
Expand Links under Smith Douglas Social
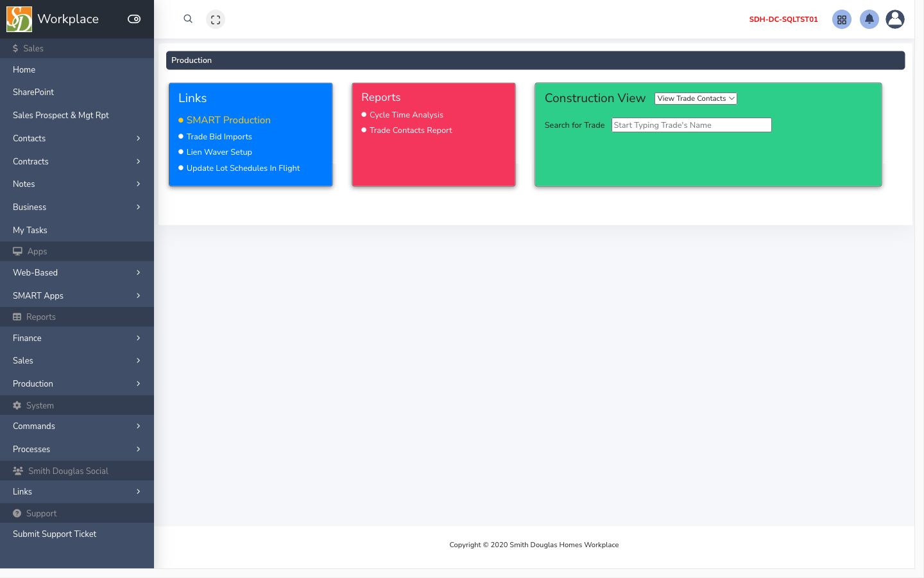coord(77,492)
